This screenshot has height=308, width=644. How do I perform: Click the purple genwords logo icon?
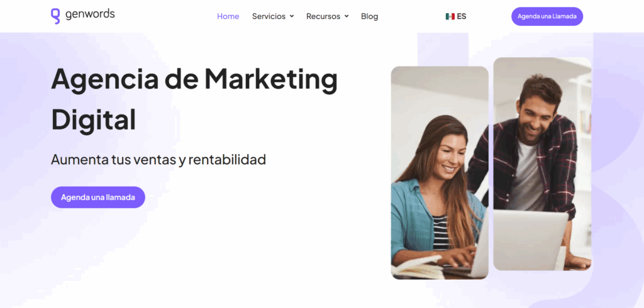(55, 16)
